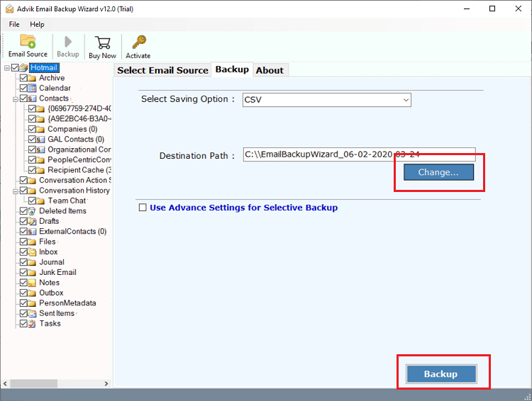Select the Recipient Cache folder

coord(79,170)
